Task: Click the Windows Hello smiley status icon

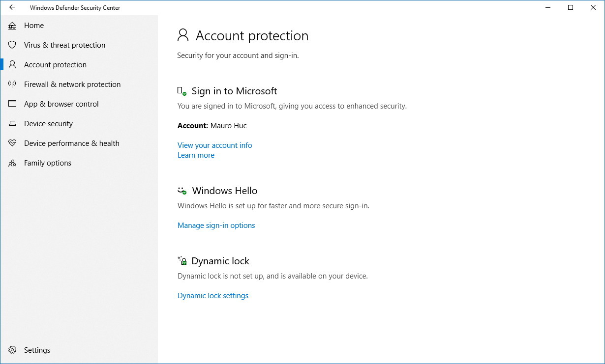Action: (182, 191)
